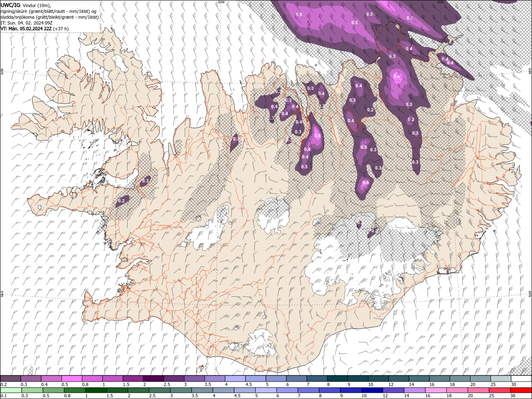Select the dark teal snow legend swatch labeled 8
The height and width of the screenshot is (399, 532).
337,379
